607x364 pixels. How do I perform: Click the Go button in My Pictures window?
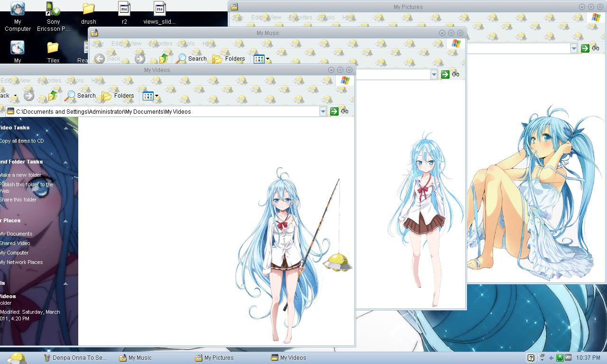point(590,48)
